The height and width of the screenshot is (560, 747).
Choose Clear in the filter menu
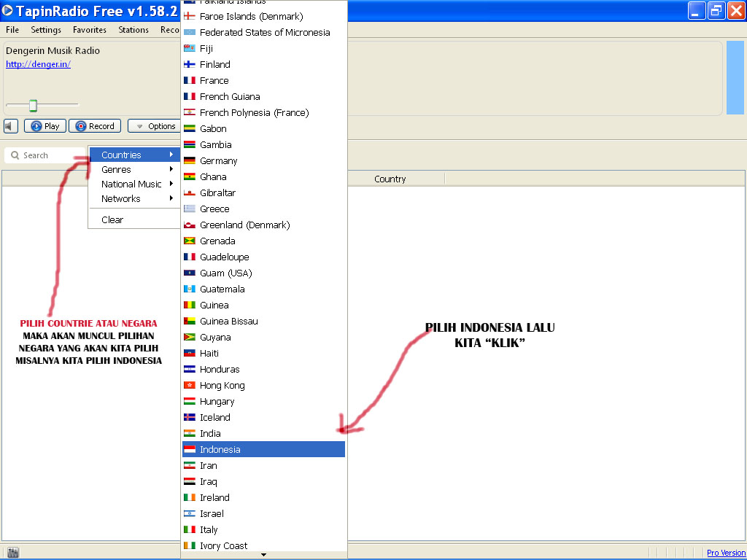click(x=134, y=219)
